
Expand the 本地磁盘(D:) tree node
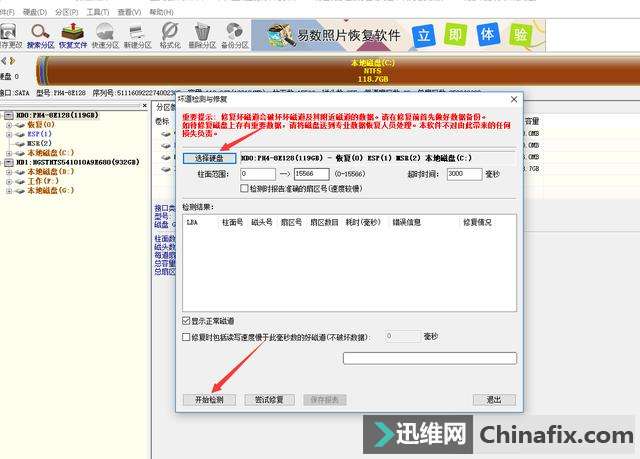9,172
